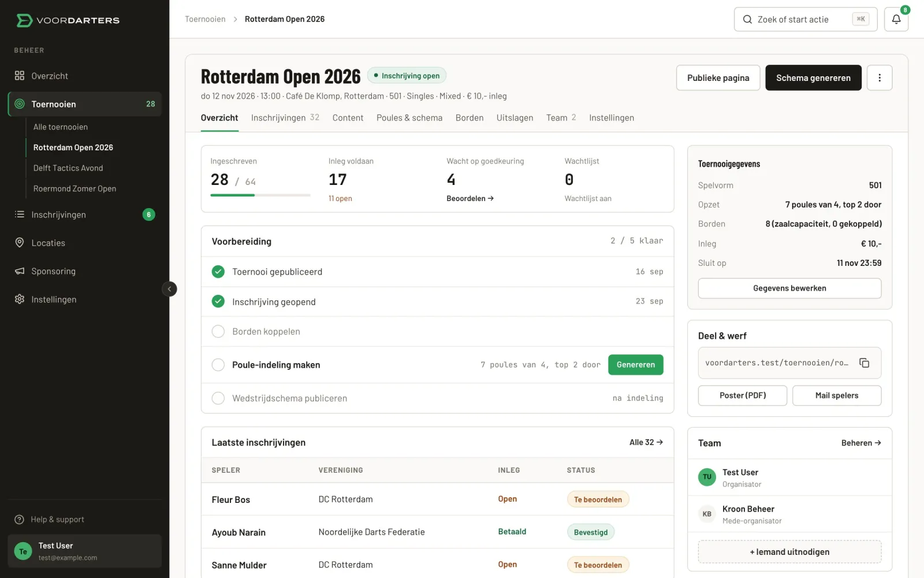Mark Borden koppelen as done
The height and width of the screenshot is (578, 924).
[x=218, y=331]
